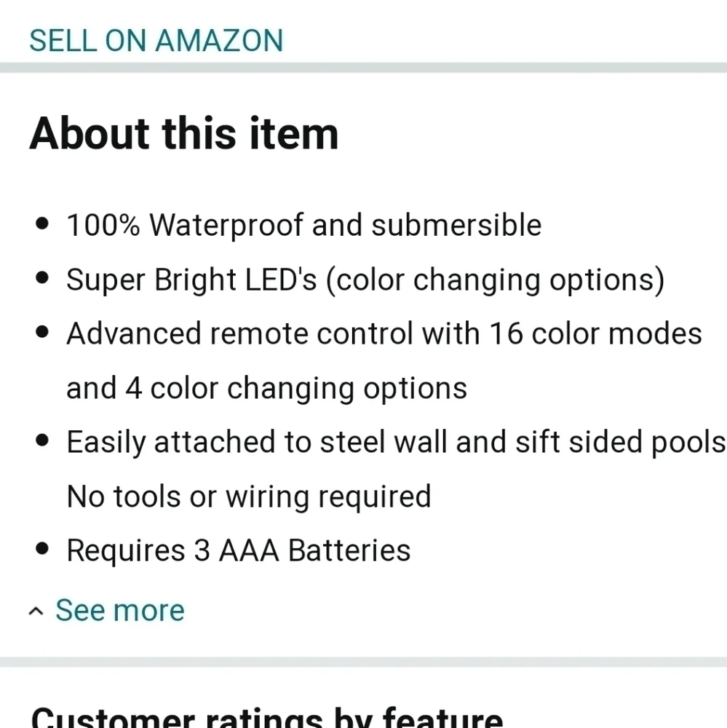Click the gray divider below SELL ON AMAZON

363,68
